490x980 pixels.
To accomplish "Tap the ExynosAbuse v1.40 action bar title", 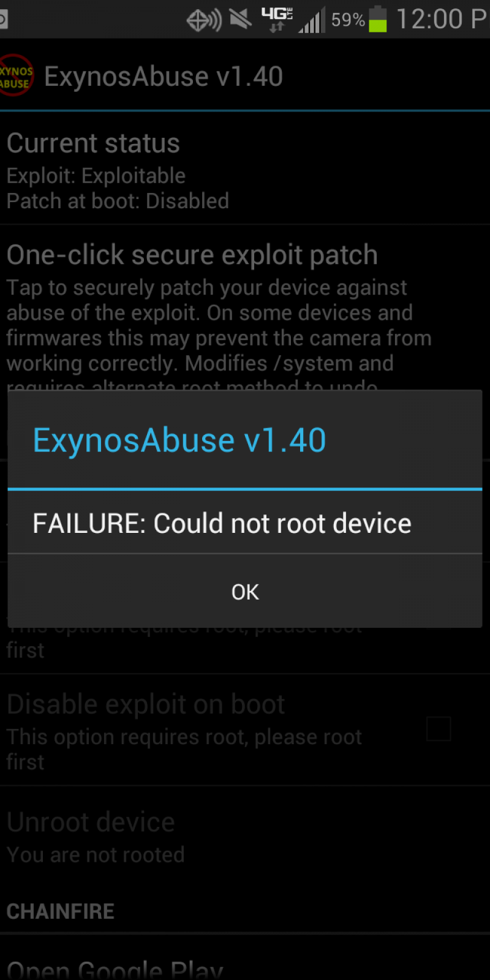I will coord(163,76).
